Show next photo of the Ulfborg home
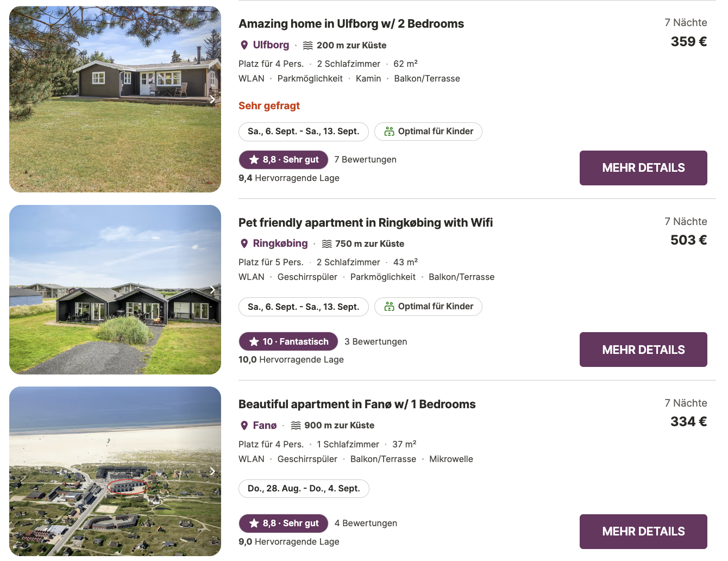The height and width of the screenshot is (561, 728). click(x=212, y=99)
